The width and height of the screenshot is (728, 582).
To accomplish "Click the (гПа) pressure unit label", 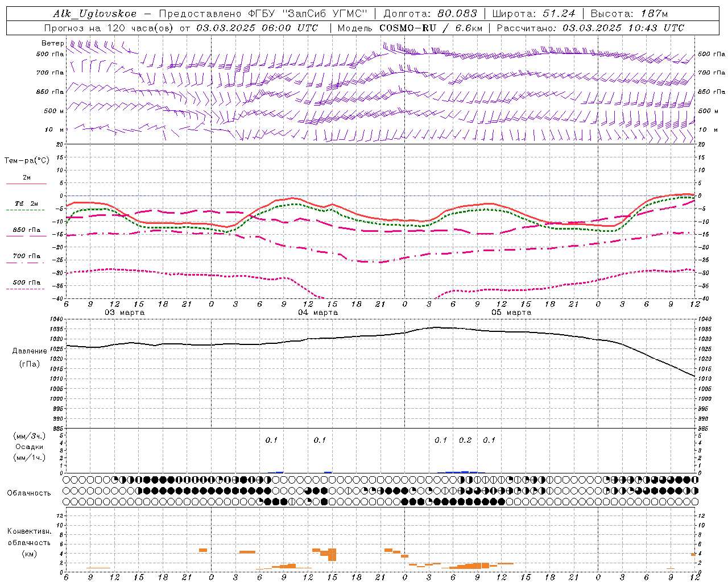I will [x=30, y=364].
